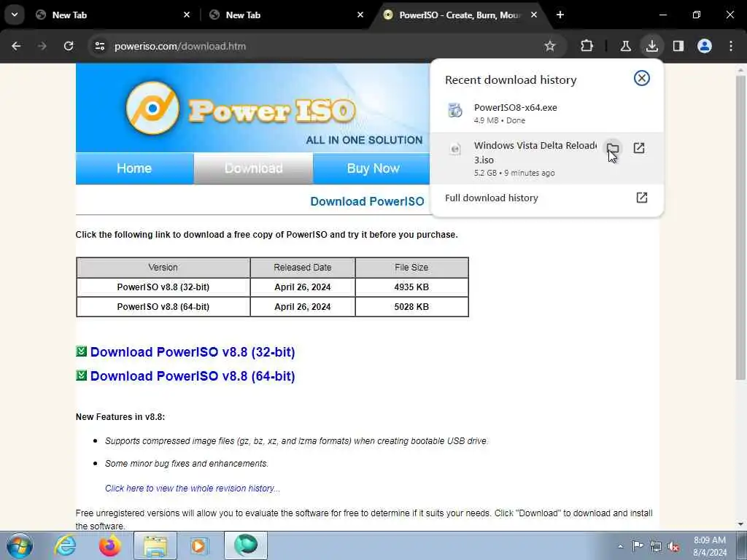The image size is (747, 560).
Task: Select the PowerISO8-x64.exe download entry
Action: pyautogui.click(x=546, y=113)
